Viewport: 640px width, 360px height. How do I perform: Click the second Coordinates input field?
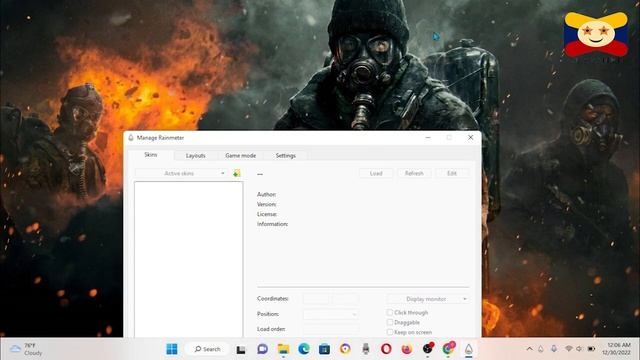tap(346, 299)
